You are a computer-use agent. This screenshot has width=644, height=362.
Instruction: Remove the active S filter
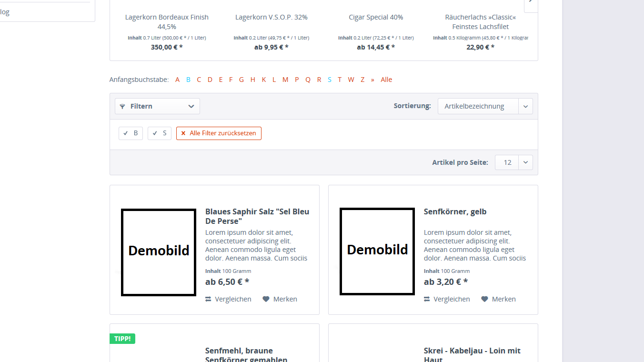[x=160, y=133]
